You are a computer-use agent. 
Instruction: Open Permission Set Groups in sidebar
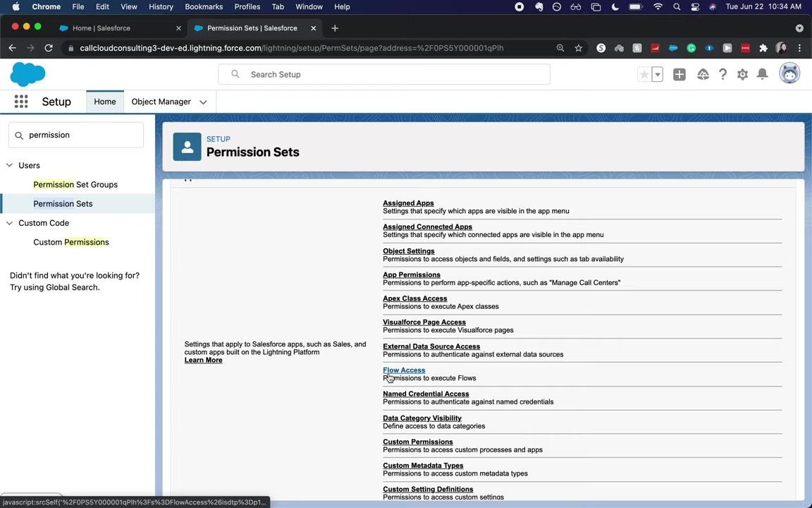75,185
